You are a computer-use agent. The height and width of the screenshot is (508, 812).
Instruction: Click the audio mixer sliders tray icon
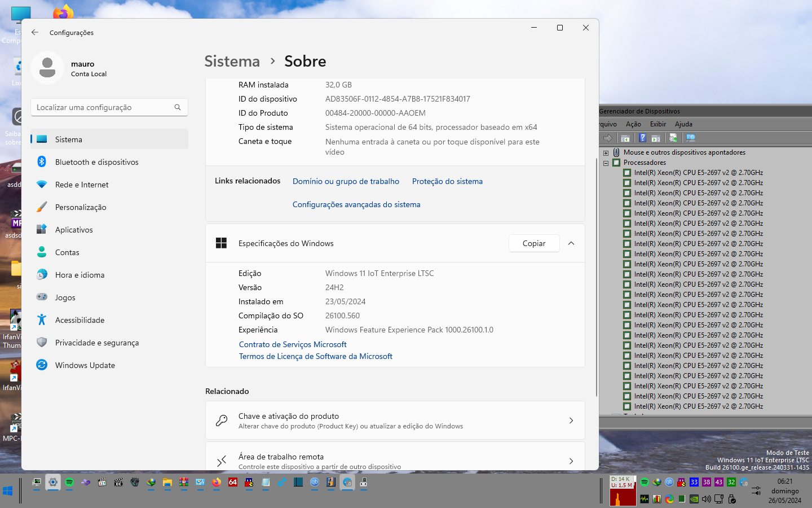coord(756,491)
